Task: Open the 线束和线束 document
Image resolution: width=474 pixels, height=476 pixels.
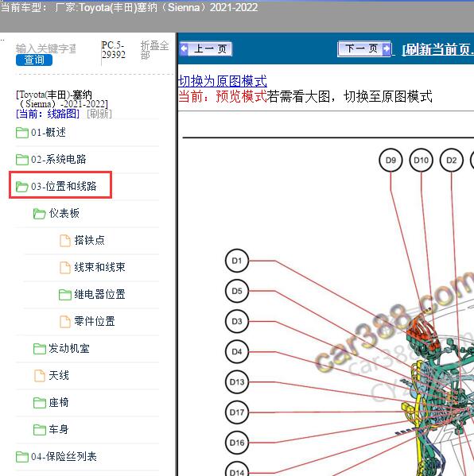Action: coord(99,267)
